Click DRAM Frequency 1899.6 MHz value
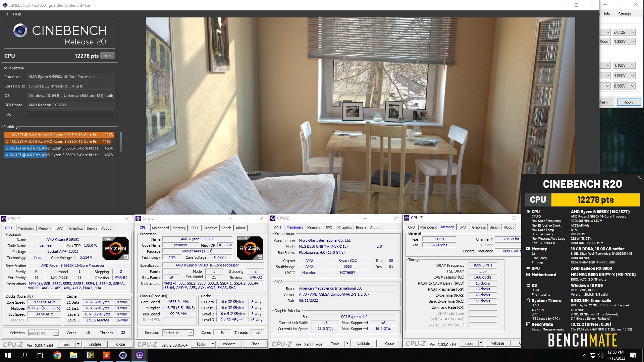This screenshot has height=362, width=644. point(483,265)
